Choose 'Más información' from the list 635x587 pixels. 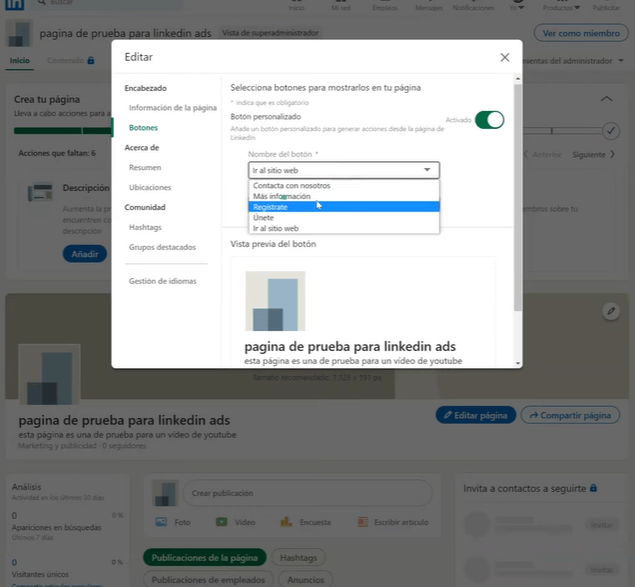(x=343, y=196)
